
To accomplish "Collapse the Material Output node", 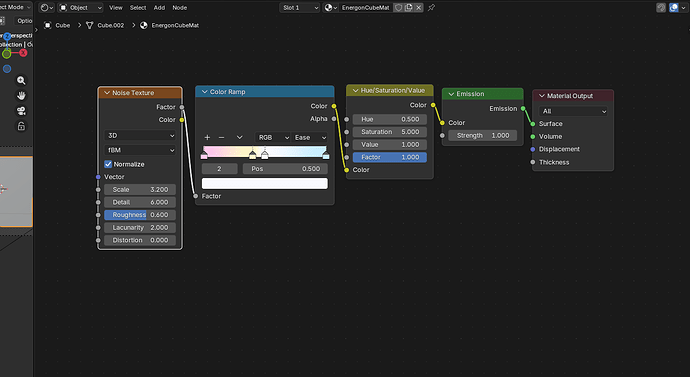I will point(542,96).
